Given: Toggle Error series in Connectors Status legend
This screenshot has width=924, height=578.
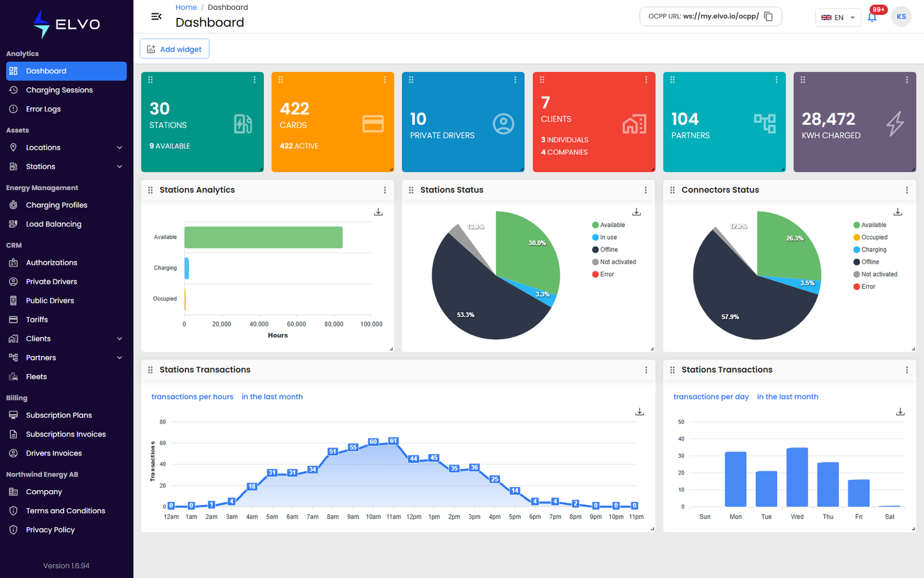Looking at the screenshot, I should click(x=865, y=287).
